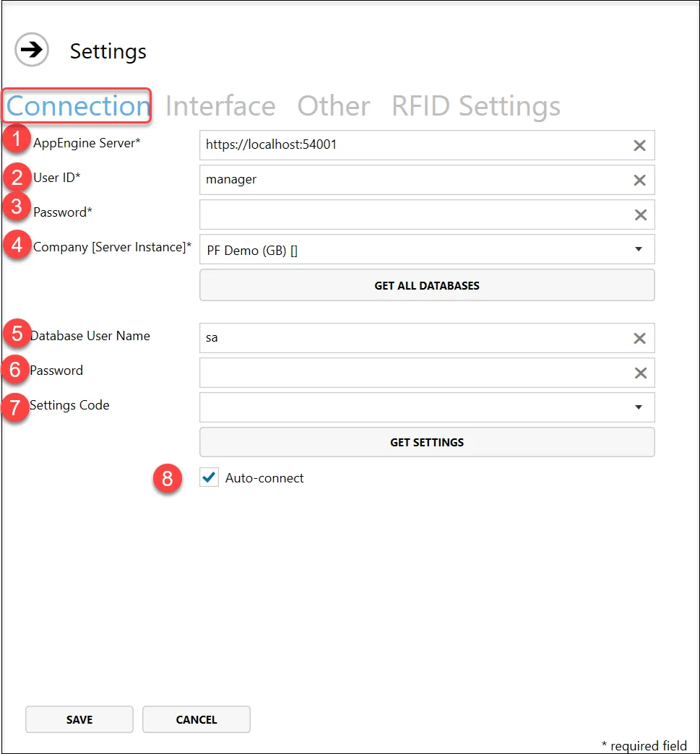Viewport: 700px width, 754px height.
Task: Save the connection settings
Action: pos(79,719)
